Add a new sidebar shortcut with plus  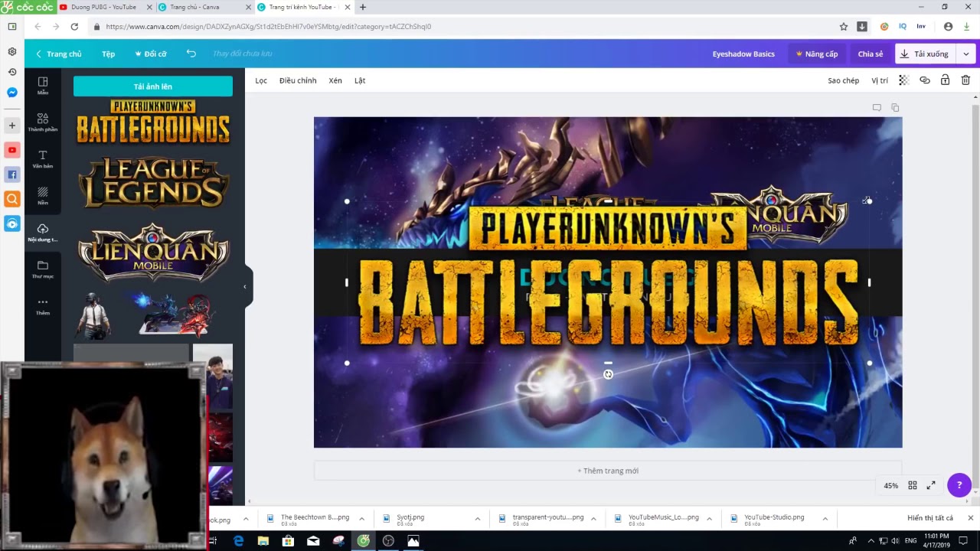(x=12, y=125)
